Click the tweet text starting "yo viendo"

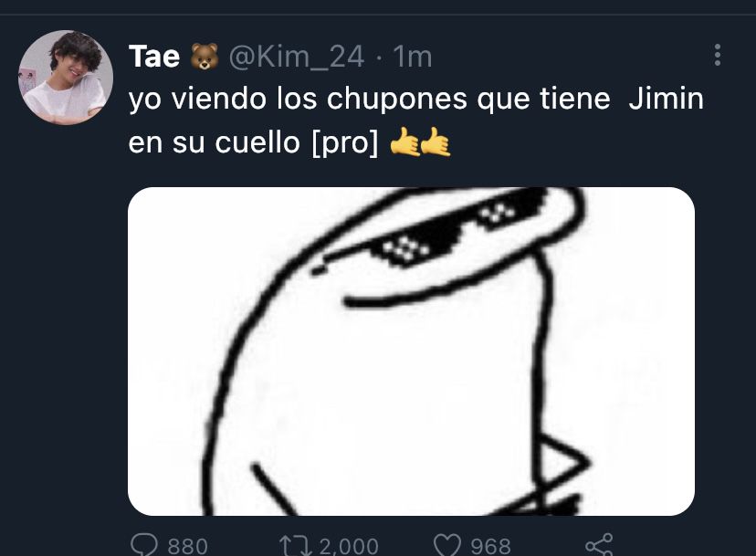pyautogui.click(x=416, y=121)
